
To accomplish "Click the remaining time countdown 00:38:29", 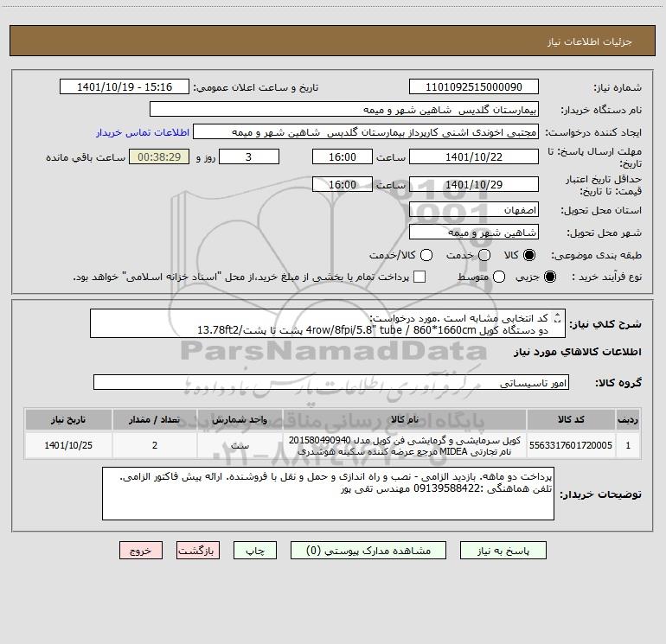I will pos(159,156).
